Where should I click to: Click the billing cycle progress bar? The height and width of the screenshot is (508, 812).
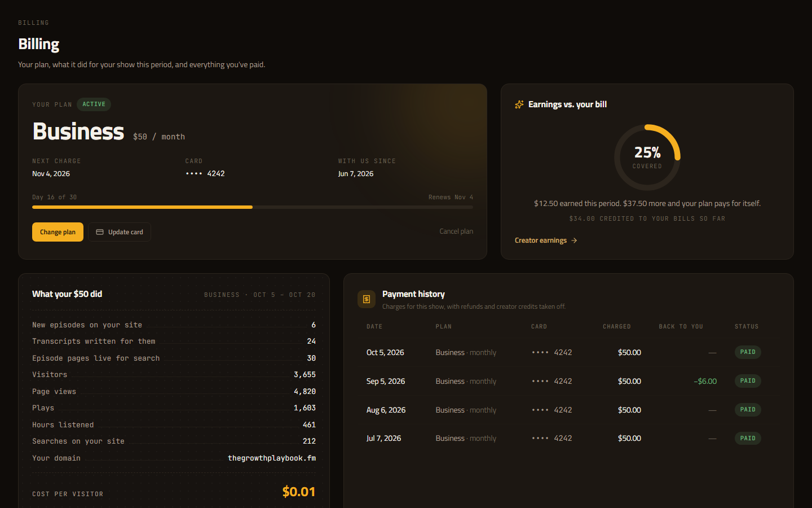pos(253,207)
